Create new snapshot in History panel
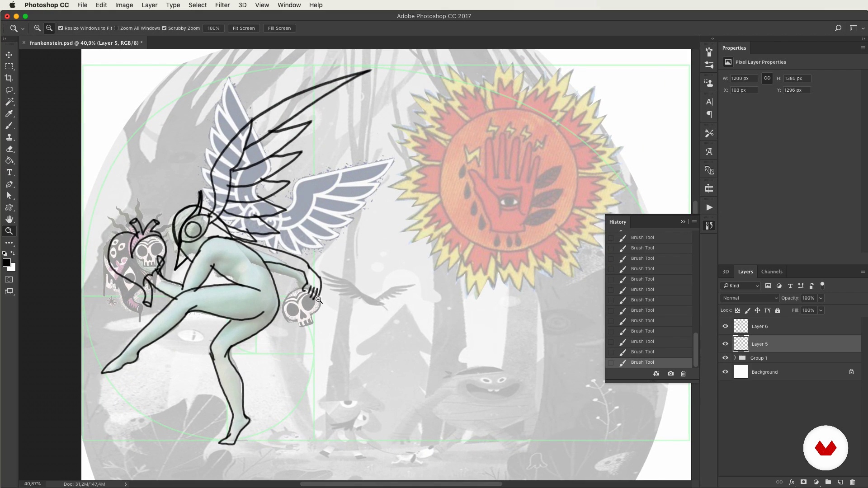Viewport: 868px width, 488px height. pyautogui.click(x=670, y=374)
